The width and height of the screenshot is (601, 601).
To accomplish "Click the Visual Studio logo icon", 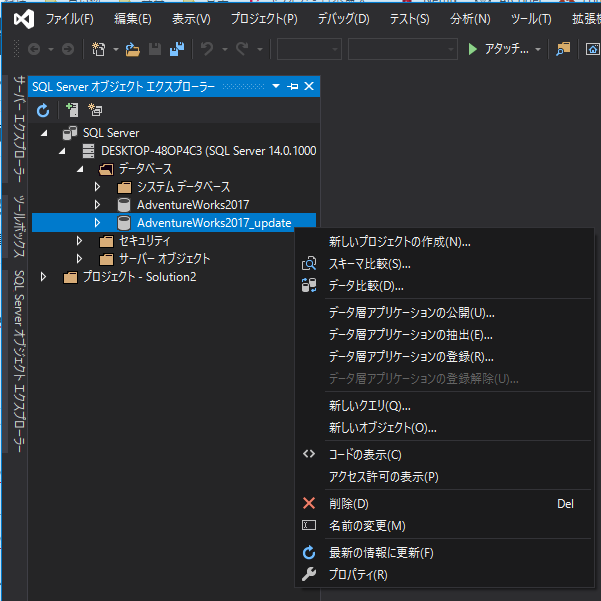I will click(24, 19).
